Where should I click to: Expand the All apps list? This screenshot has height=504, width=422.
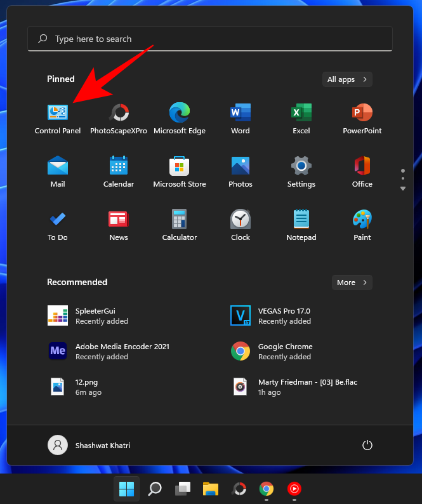tap(347, 79)
